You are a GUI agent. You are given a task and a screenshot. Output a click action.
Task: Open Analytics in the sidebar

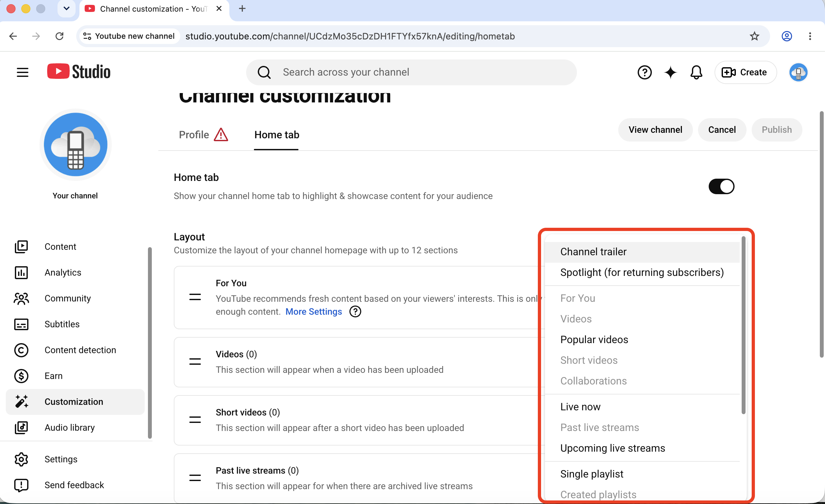[75, 273]
